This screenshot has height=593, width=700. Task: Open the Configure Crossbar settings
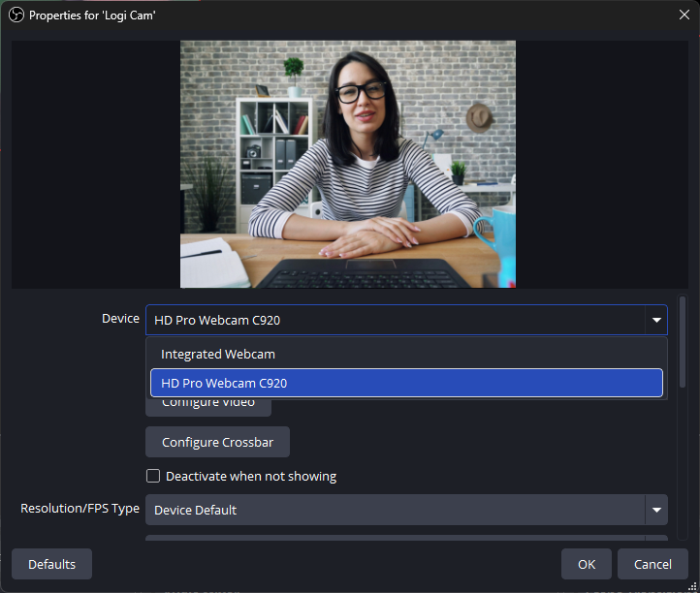(x=217, y=442)
